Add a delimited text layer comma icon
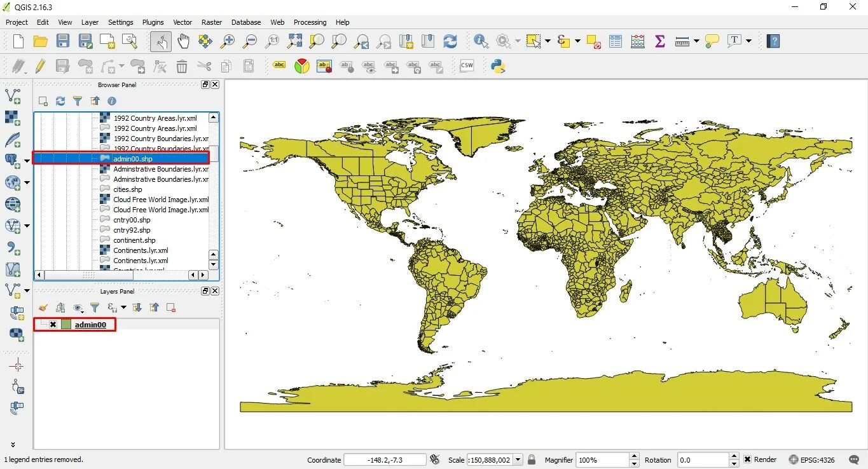Viewport: 868px width, 469px height. coord(13,248)
